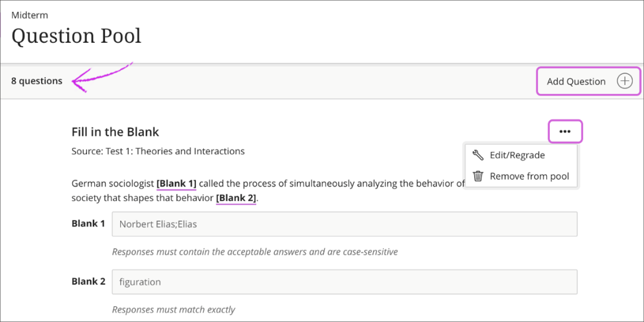
Task: Click the Source: Test 1 line
Action: click(158, 151)
